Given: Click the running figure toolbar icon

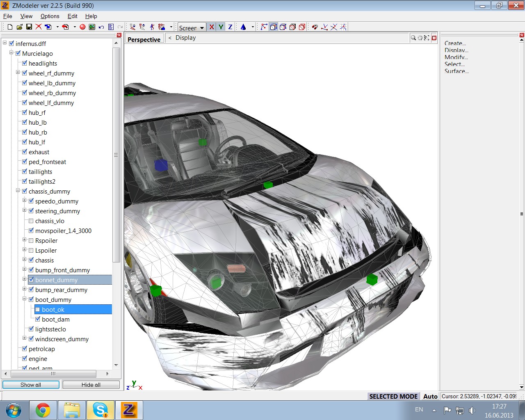Looking at the screenshot, I should pos(152,27).
